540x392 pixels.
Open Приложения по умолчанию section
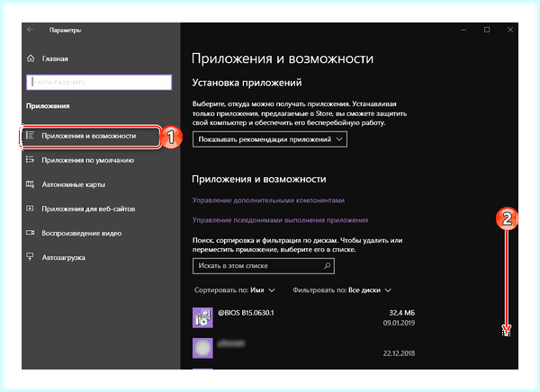(x=88, y=160)
